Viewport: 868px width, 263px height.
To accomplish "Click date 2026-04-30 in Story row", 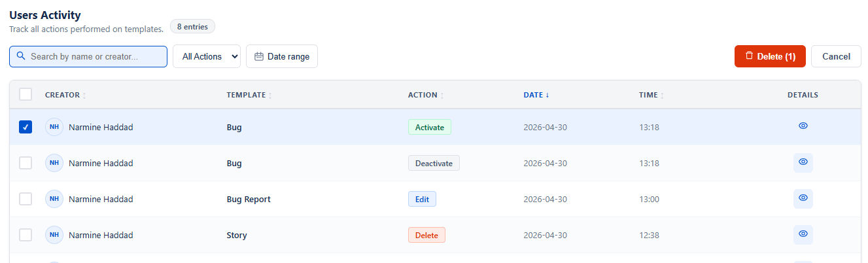I will pyautogui.click(x=545, y=236).
